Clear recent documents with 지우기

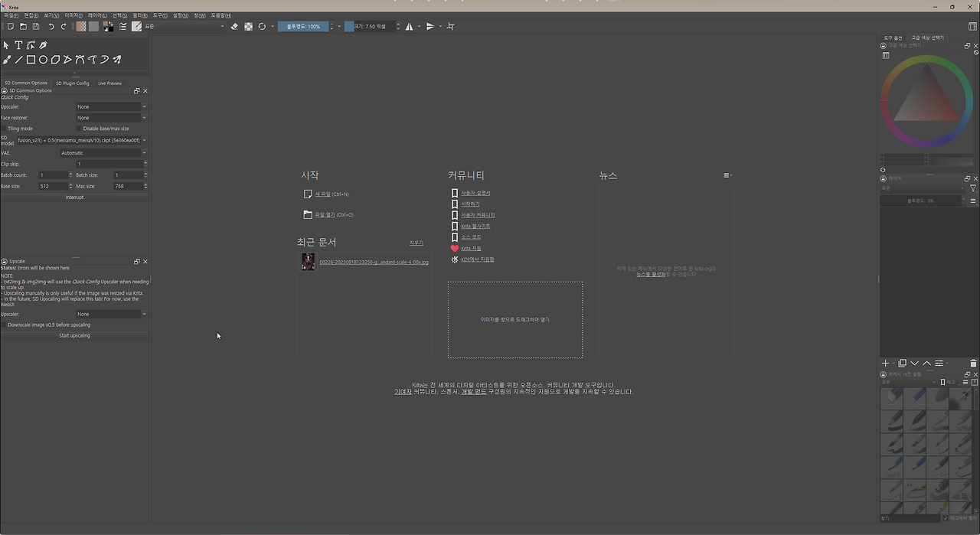click(x=416, y=243)
